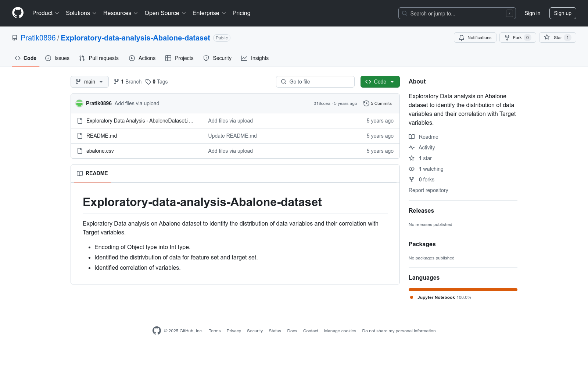
Task: Click the 018ccea commit hash
Action: [x=322, y=103]
